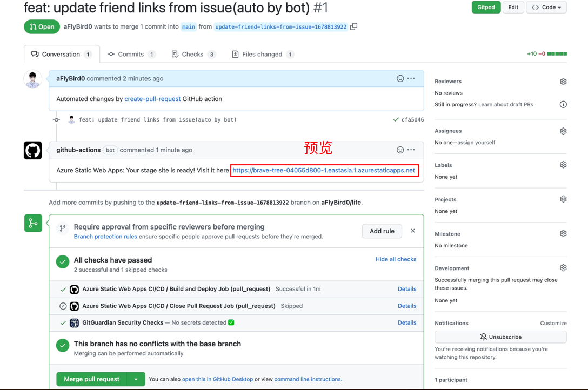Open Reviewers settings gear

(563, 82)
